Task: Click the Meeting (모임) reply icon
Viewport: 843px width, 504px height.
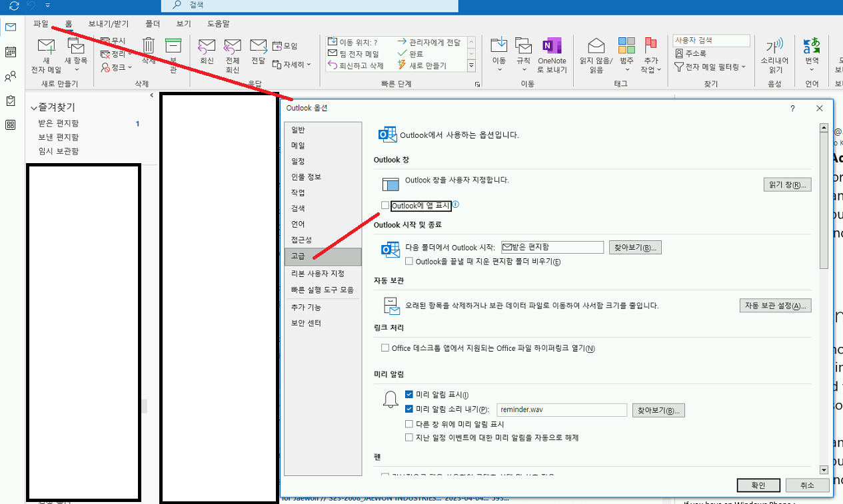Action: 277,46
